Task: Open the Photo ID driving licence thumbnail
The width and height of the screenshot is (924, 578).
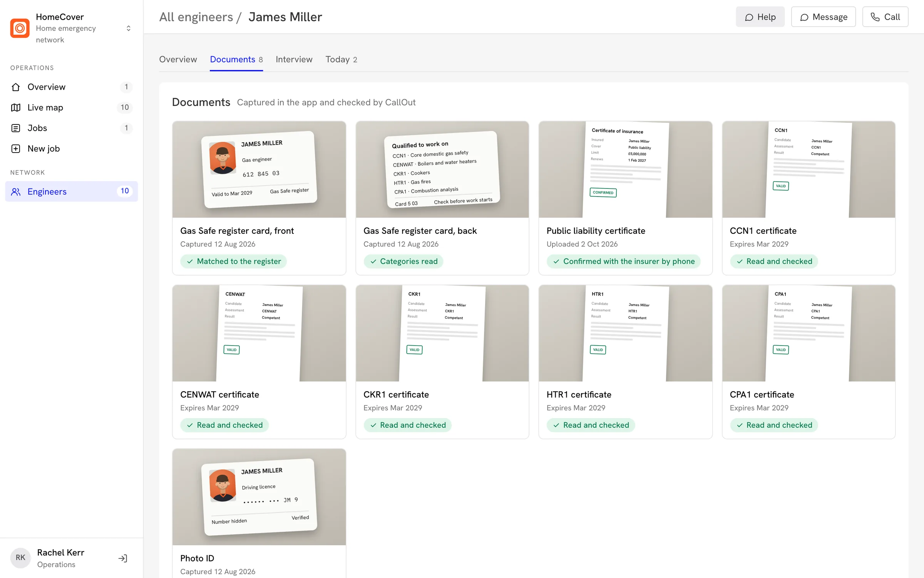Action: coord(259,497)
